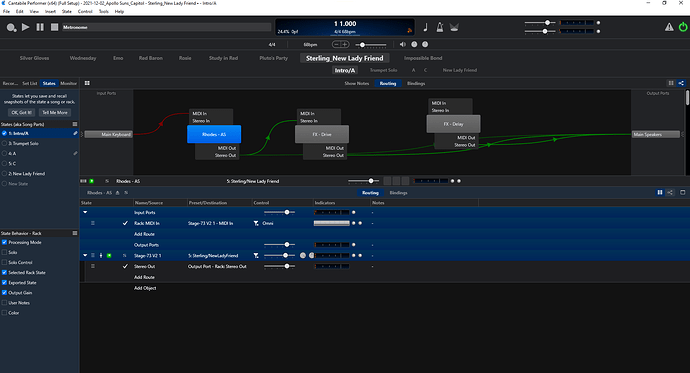
Task: Click the metronome sound speaker icon
Action: tap(402, 44)
